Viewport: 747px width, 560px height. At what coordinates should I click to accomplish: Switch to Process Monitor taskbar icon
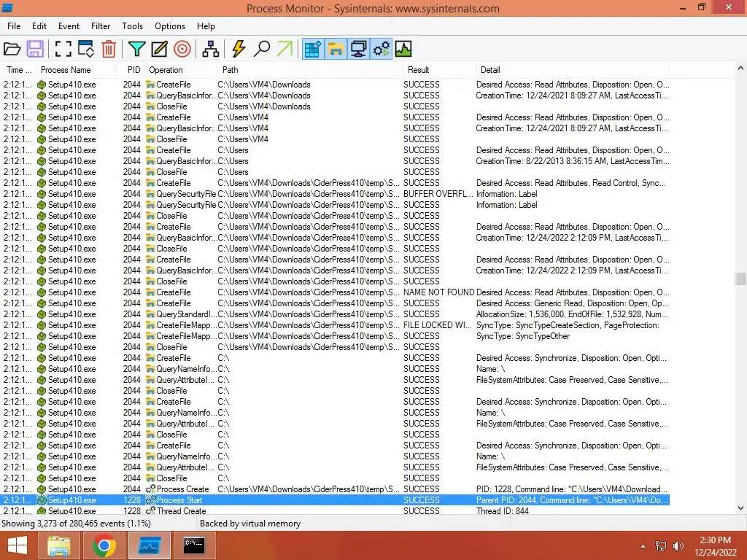pos(149,545)
